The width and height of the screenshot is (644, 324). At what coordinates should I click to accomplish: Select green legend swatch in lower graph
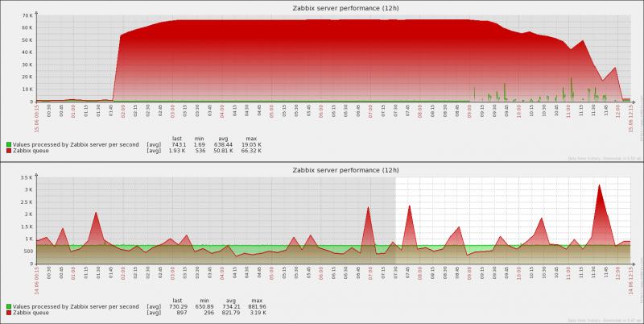click(x=9, y=307)
